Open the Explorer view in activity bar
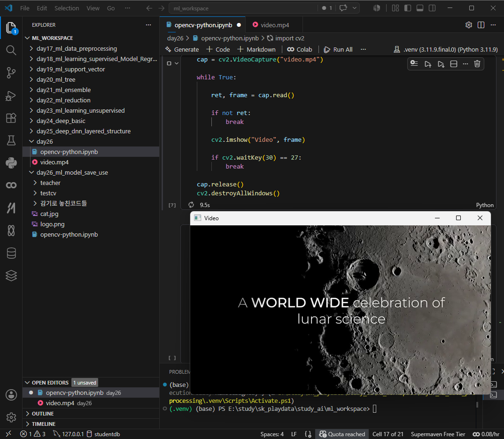The image size is (504, 439). click(11, 28)
